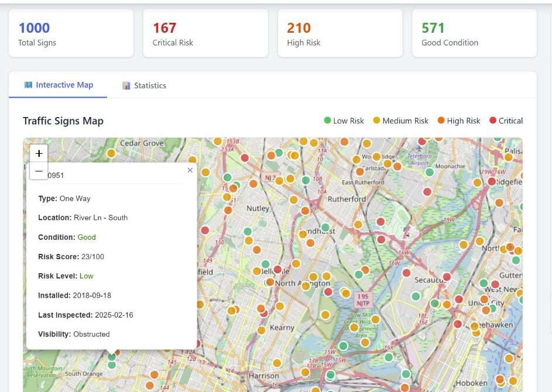This screenshot has width=552, height=392.
Task: Click green marker left of Moonachie label
Action: tap(430, 172)
